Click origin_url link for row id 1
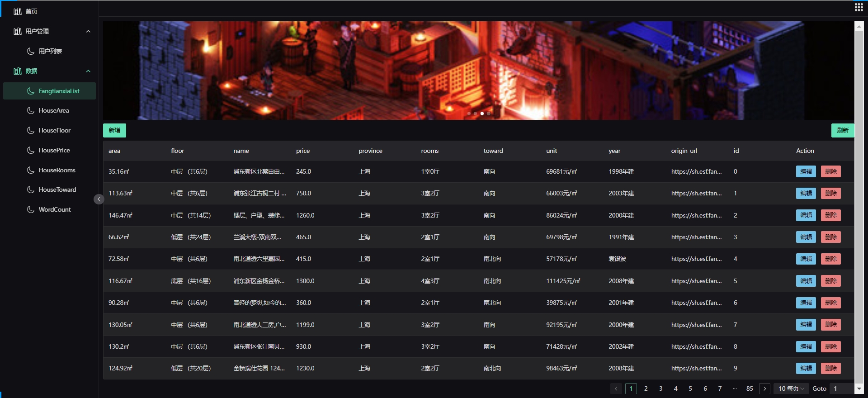The height and width of the screenshot is (398, 868). tap(696, 193)
